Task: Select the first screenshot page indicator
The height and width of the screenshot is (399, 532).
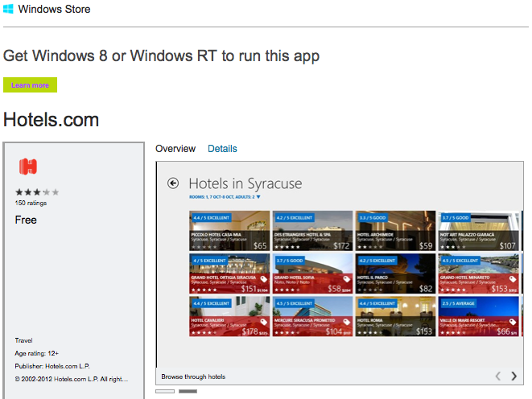Action: pyautogui.click(x=165, y=391)
